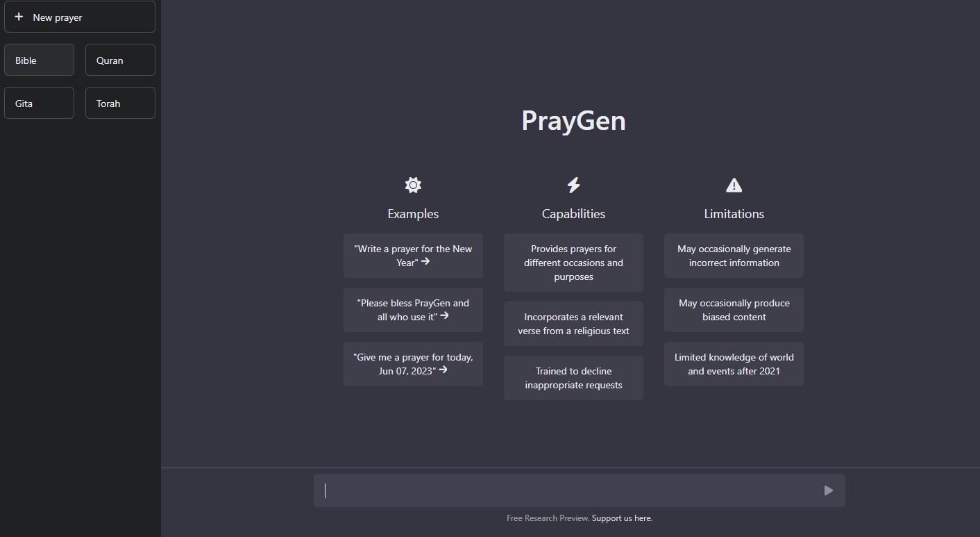Pick "Please bless PrayGen" example prompt

pyautogui.click(x=413, y=310)
